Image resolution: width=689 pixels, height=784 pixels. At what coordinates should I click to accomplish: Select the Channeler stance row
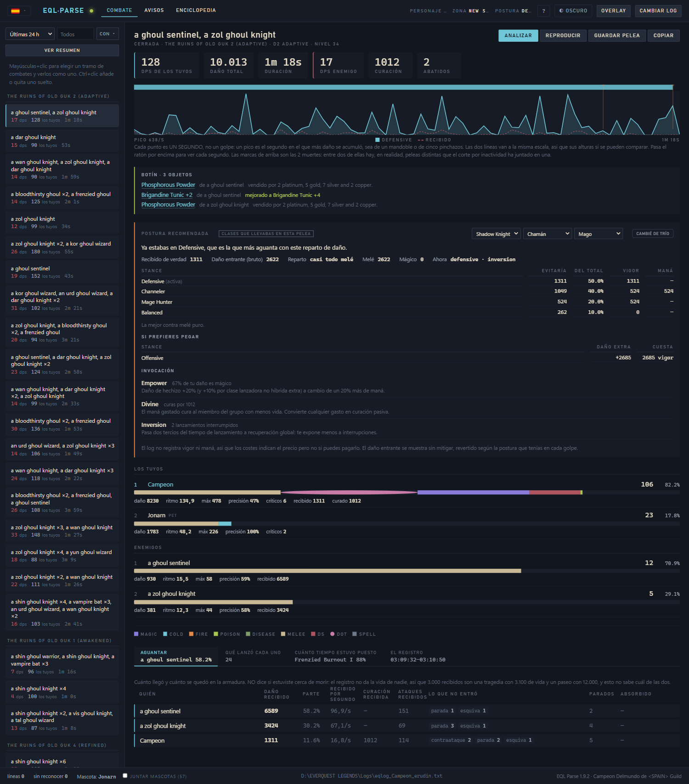407,291
